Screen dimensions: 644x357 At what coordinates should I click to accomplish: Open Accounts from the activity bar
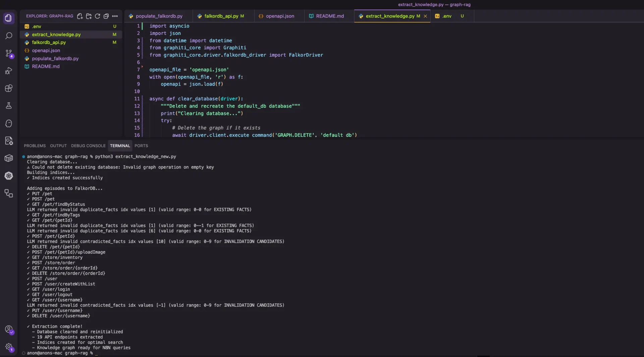coord(9,330)
